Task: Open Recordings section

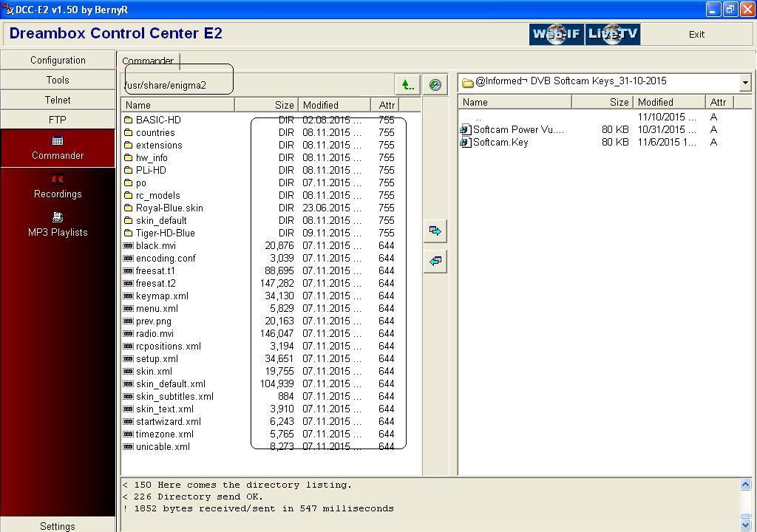Action: pos(58,187)
